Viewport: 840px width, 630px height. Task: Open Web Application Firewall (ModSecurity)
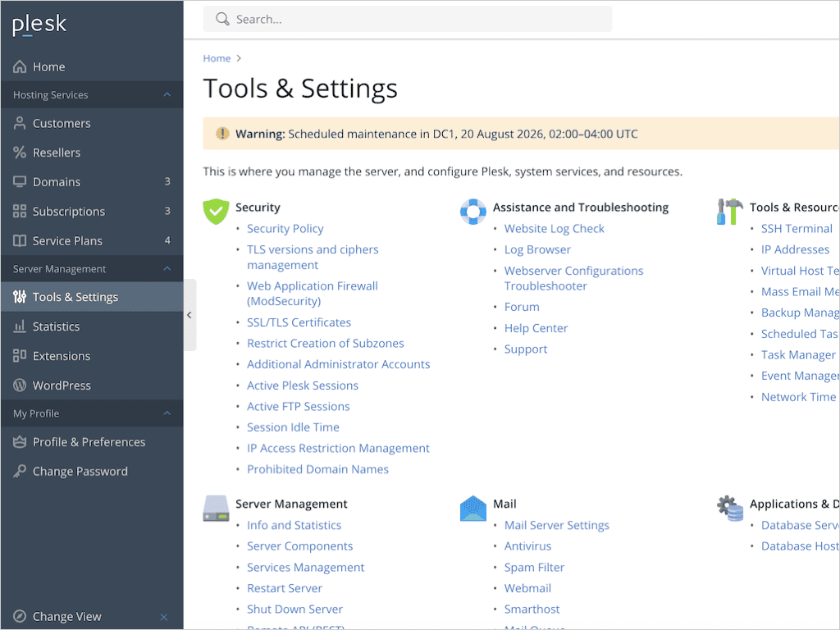pyautogui.click(x=313, y=294)
